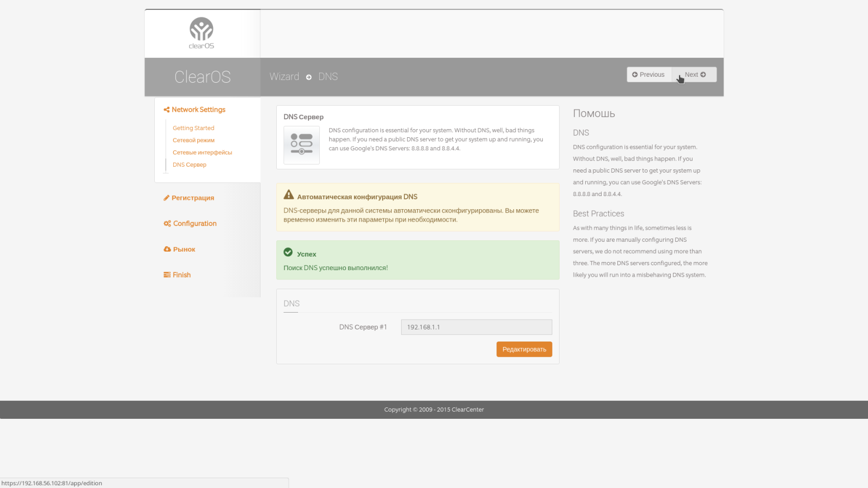The image size is (868, 488).
Task: Click the DNS server settings illustration icon
Action: pyautogui.click(x=301, y=145)
